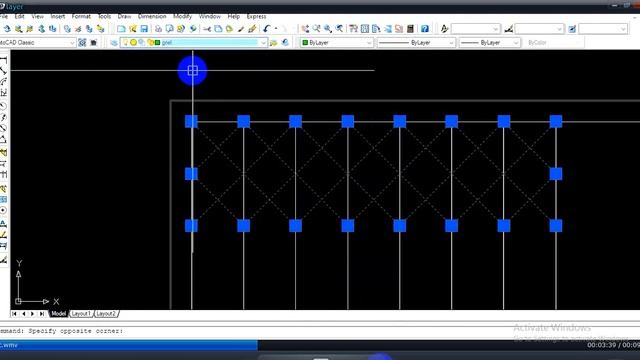
Task: Click the Layer Previous icon
Action: tap(285, 42)
